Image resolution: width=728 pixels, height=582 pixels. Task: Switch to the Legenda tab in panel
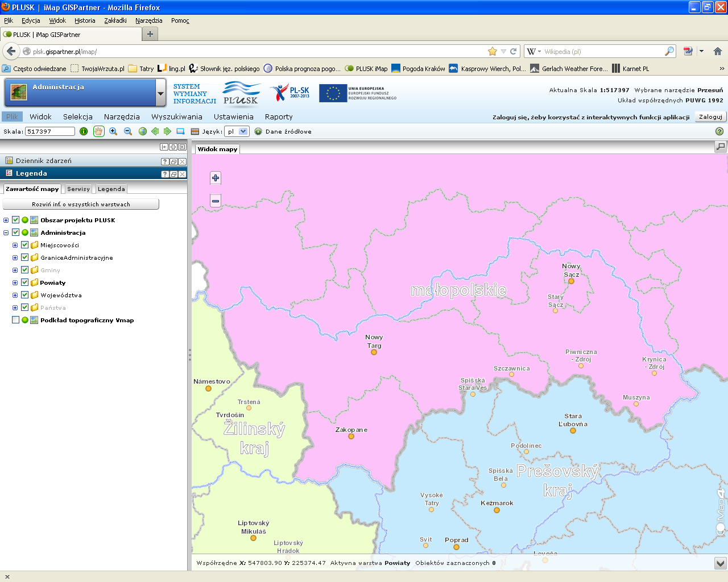[x=111, y=189]
